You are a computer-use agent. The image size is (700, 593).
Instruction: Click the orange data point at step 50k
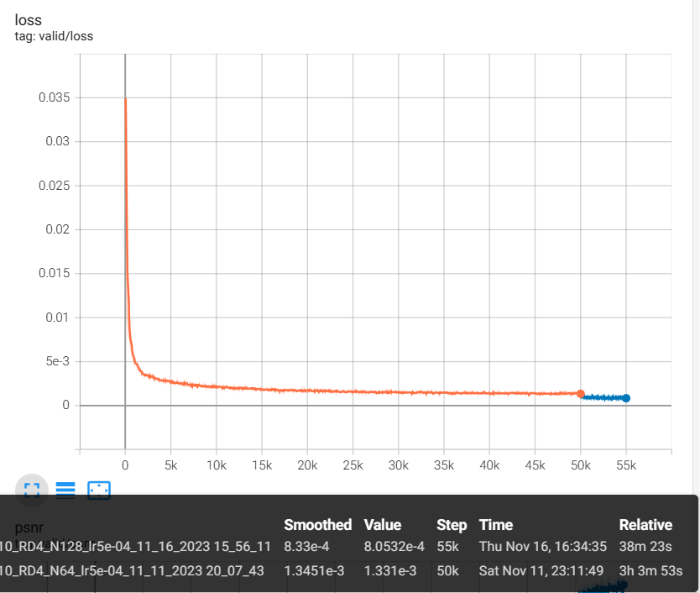pos(580,393)
